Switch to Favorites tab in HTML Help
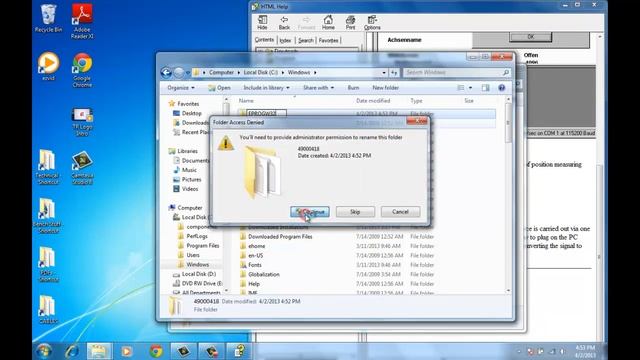The height and width of the screenshot is (360, 640). (x=329, y=40)
